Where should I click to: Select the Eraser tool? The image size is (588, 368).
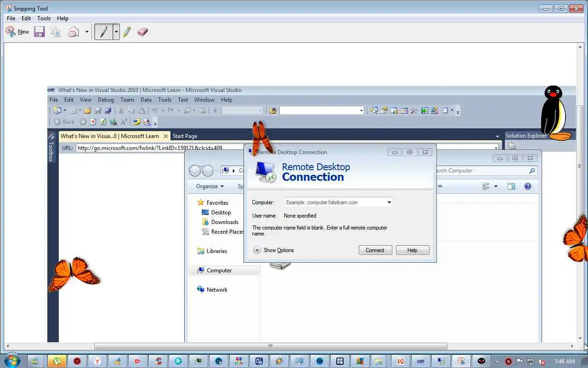(142, 32)
